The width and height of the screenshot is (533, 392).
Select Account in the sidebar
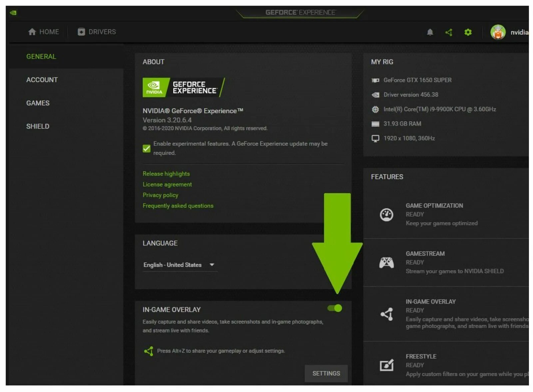(x=66, y=80)
